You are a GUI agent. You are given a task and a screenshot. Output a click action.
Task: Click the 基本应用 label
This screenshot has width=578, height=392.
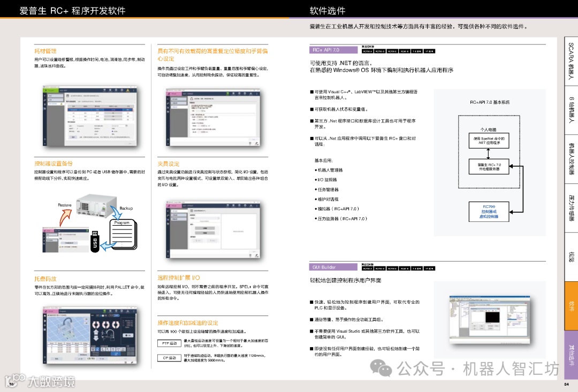pyautogui.click(x=324, y=160)
